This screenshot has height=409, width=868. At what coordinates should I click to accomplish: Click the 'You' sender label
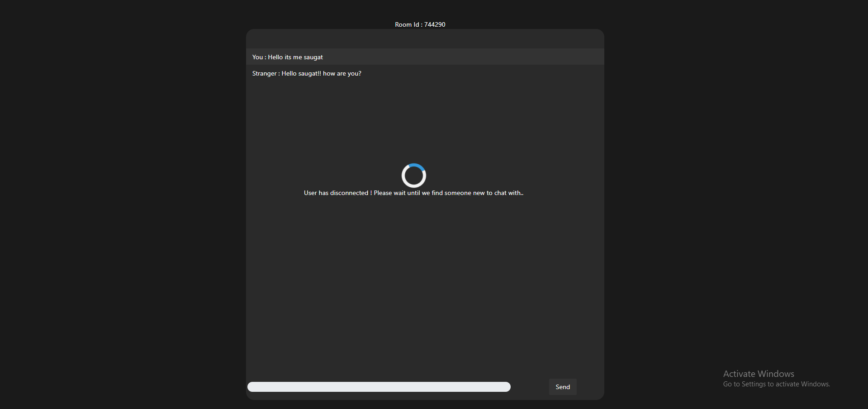coord(257,57)
